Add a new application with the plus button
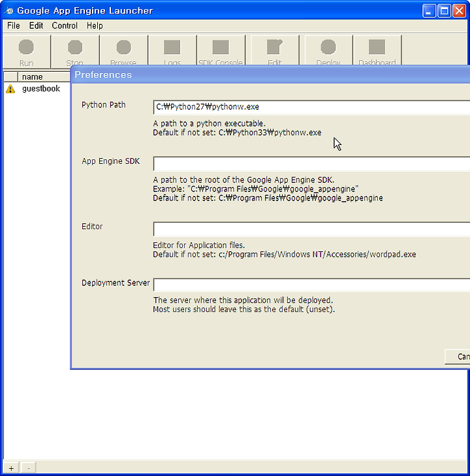 pyautogui.click(x=11, y=468)
